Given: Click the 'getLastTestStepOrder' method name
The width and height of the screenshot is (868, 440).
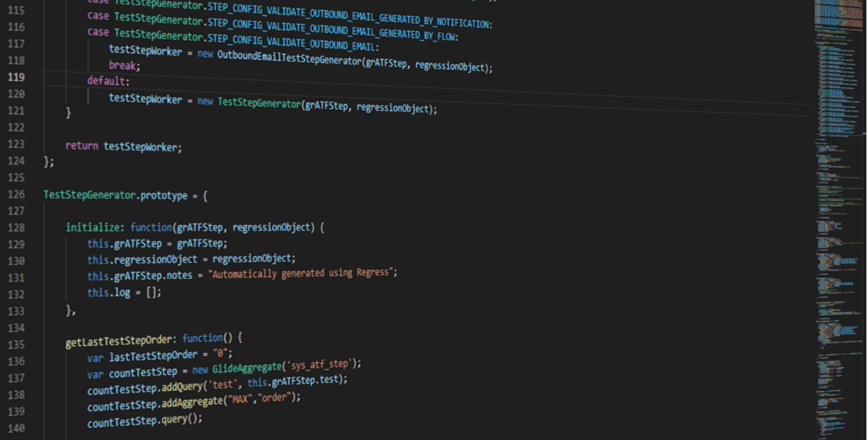Looking at the screenshot, I should click(x=119, y=341).
